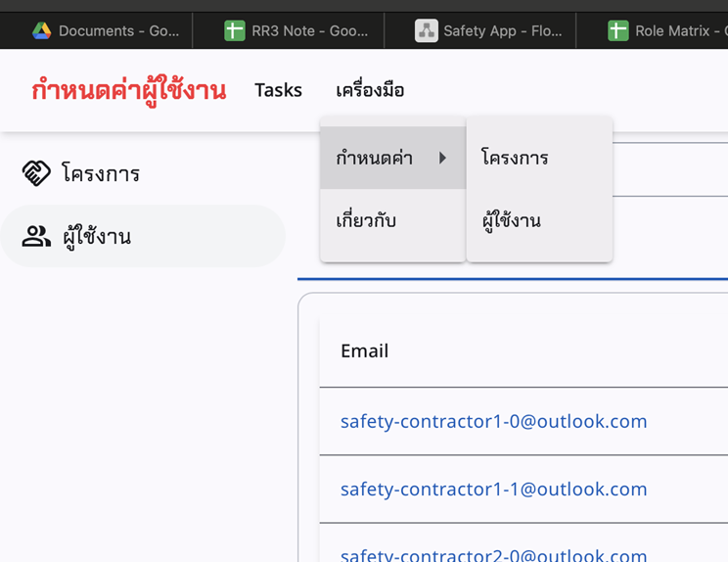This screenshot has width=728, height=562.
Task: Open the Tasks menu in the header
Action: click(278, 90)
